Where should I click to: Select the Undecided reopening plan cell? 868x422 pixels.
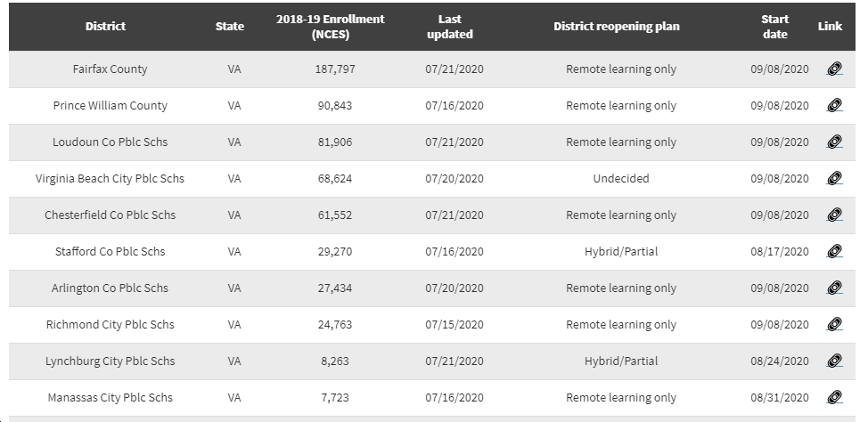[x=621, y=179]
